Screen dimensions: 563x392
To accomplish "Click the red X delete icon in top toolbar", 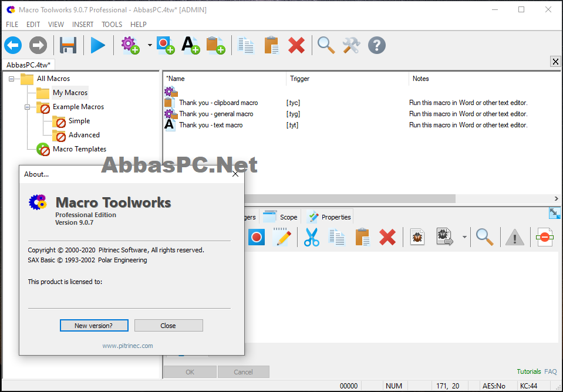I will (296, 45).
